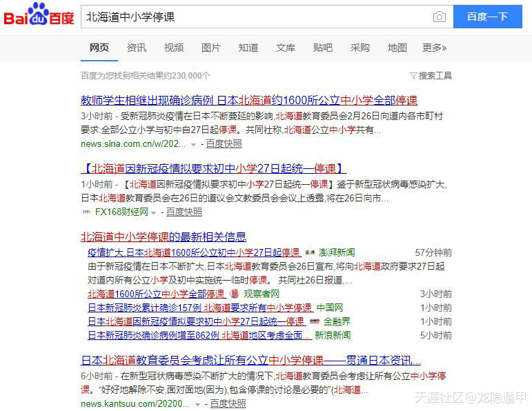This screenshot has width=532, height=411.
Task: Click 澎湃新闻 source favicon
Action: tap(309, 252)
